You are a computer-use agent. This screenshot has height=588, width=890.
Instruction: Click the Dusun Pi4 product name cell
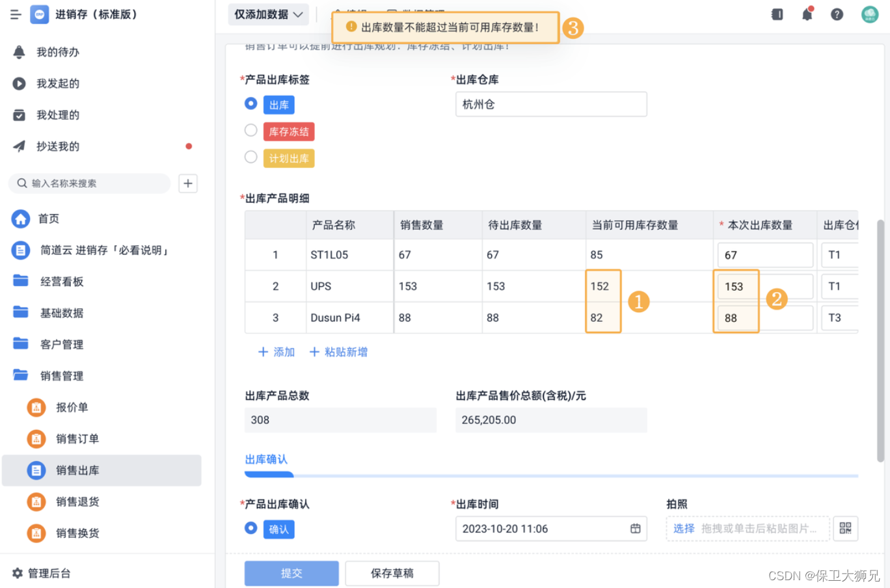[350, 318]
